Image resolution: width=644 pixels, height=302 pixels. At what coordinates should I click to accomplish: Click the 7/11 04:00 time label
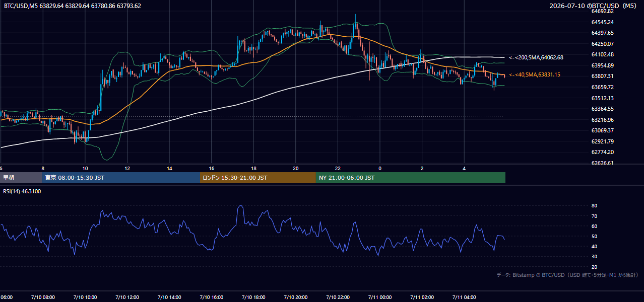point(464,297)
